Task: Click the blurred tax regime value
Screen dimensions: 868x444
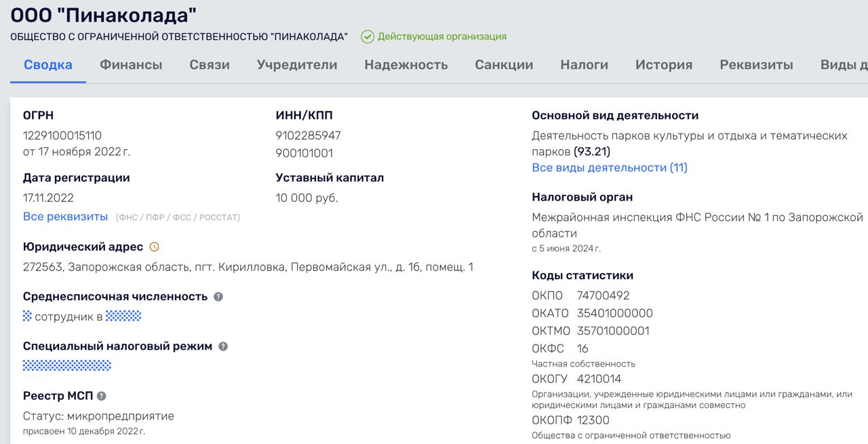Action: coord(67,366)
